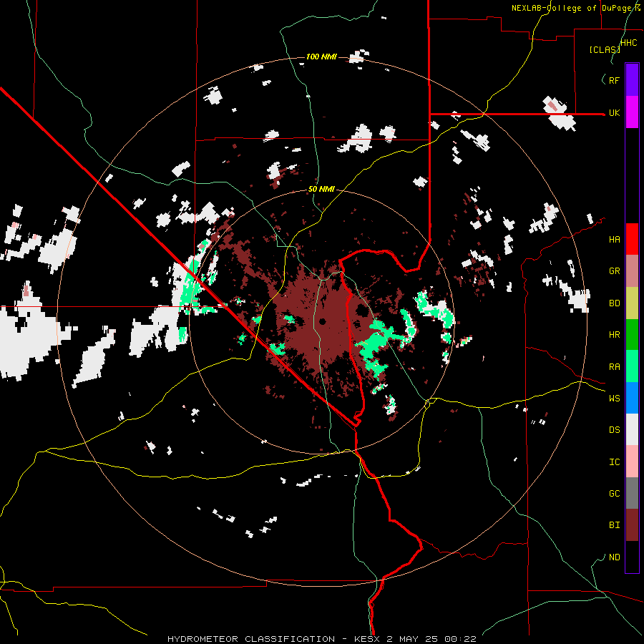Click the HA red legend swatch

(x=632, y=239)
